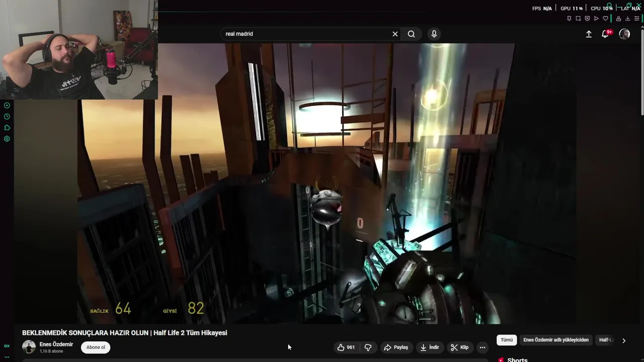Viewport: 644px width, 362px height.
Task: Open sidebar three-dot more options
Action: coord(7,356)
